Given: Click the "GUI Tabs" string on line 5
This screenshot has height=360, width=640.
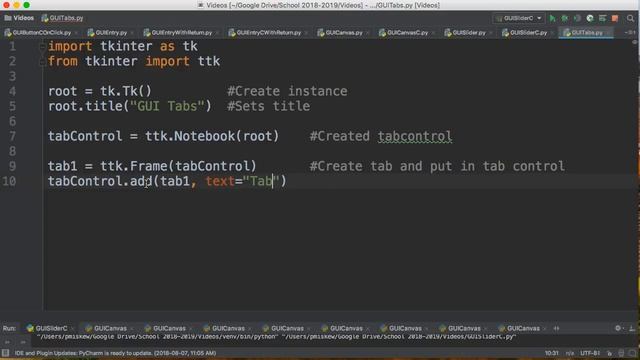Looking at the screenshot, I should [x=167, y=106].
